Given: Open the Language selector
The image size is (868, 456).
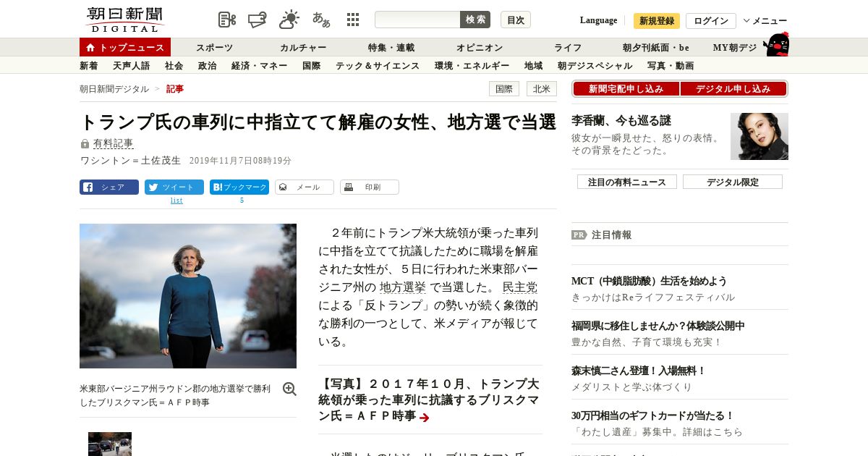Looking at the screenshot, I should coord(598,20).
